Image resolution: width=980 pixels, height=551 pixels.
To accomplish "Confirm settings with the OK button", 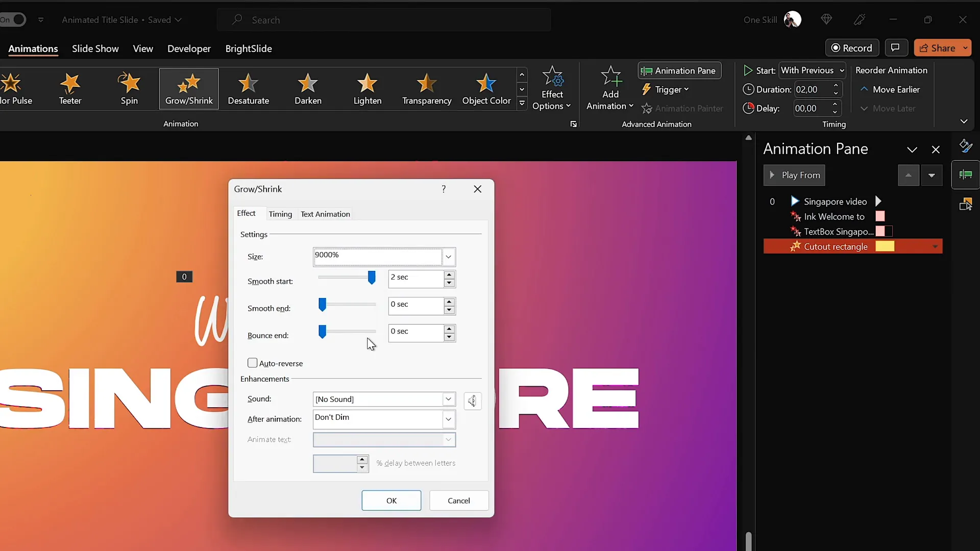I will click(391, 500).
